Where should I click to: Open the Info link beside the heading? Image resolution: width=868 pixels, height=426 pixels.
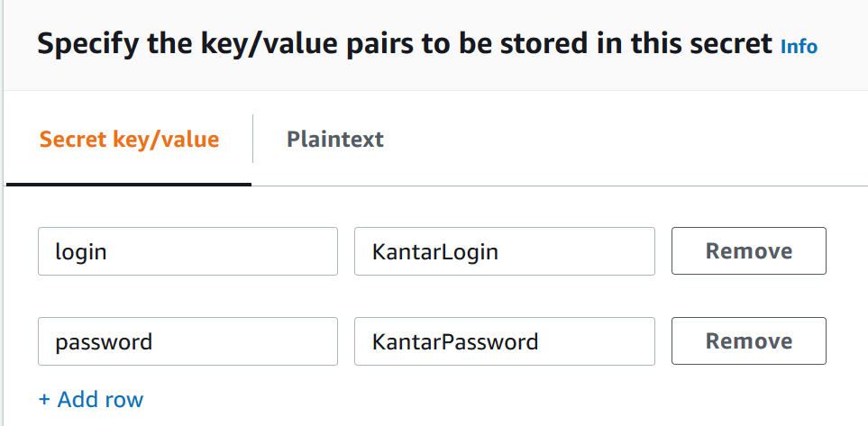click(799, 46)
